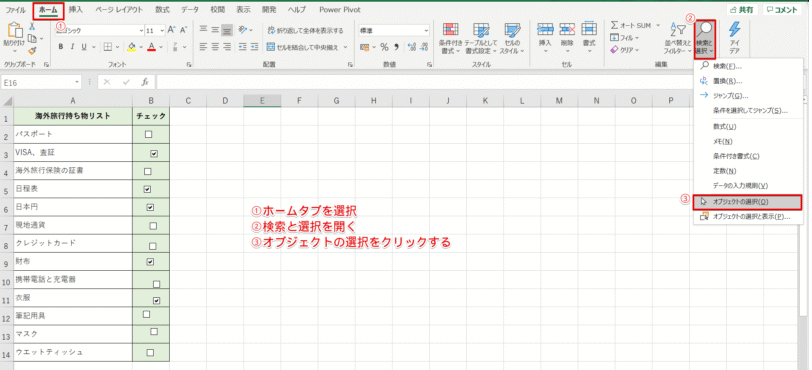Screen dimensions: 812x370
Task: Click the Comma style icon
Action: [397, 47]
